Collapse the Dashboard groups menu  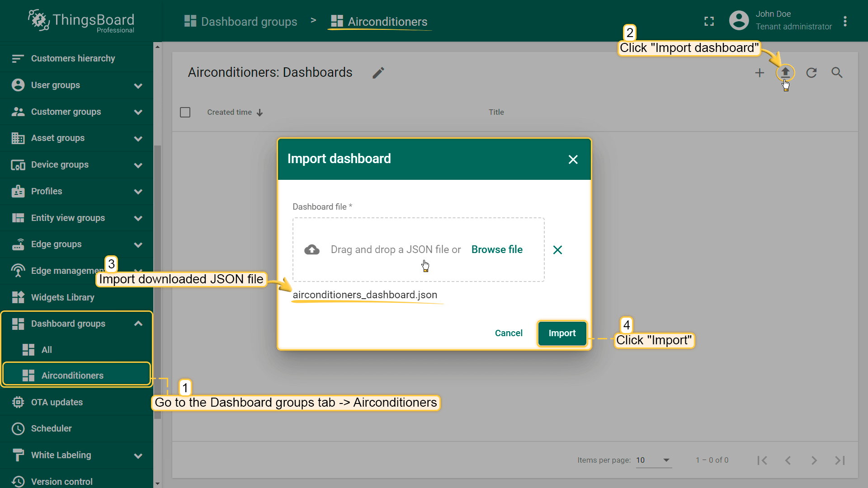tap(138, 324)
